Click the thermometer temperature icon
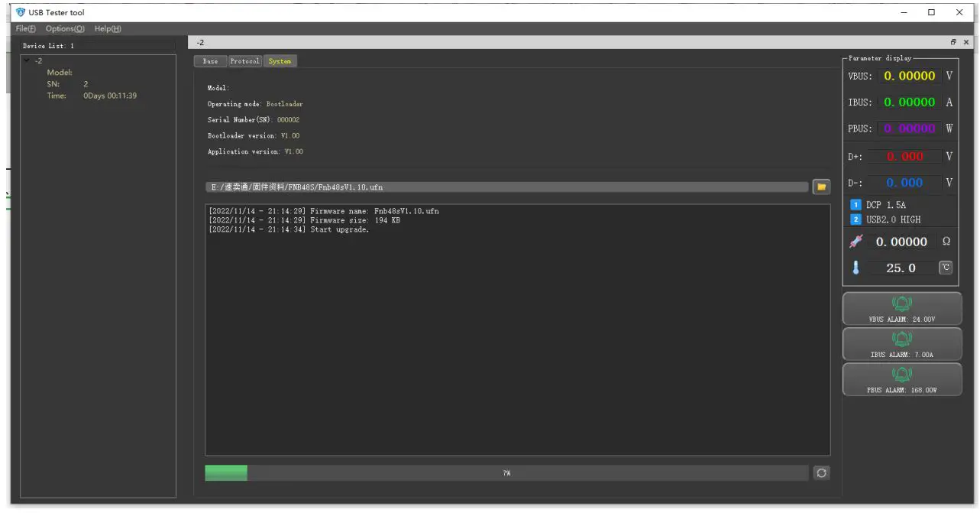The image size is (980, 513). (856, 268)
